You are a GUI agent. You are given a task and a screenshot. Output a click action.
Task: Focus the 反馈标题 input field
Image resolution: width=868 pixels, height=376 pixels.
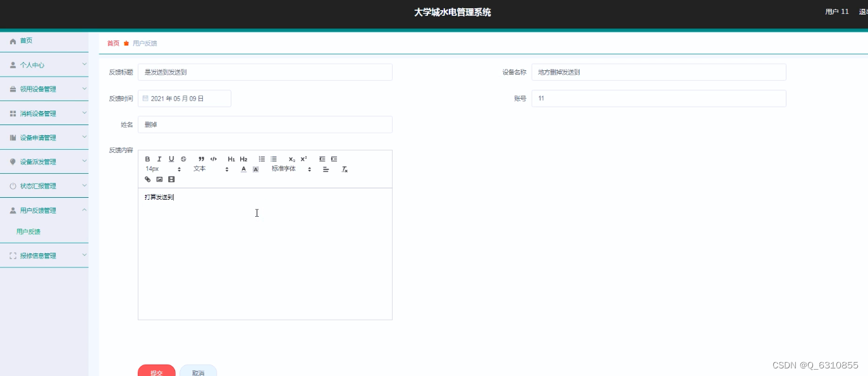coord(265,72)
